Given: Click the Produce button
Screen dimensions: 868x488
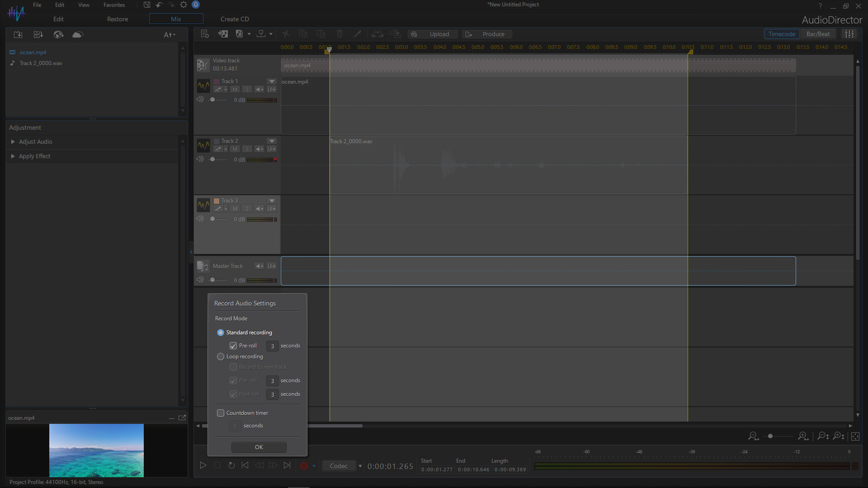Looking at the screenshot, I should [x=487, y=34].
